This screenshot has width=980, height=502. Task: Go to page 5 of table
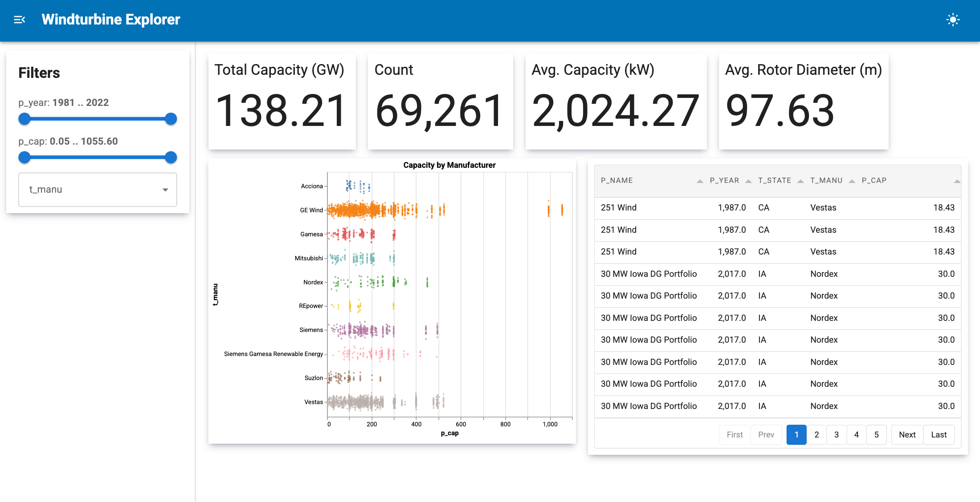click(877, 435)
